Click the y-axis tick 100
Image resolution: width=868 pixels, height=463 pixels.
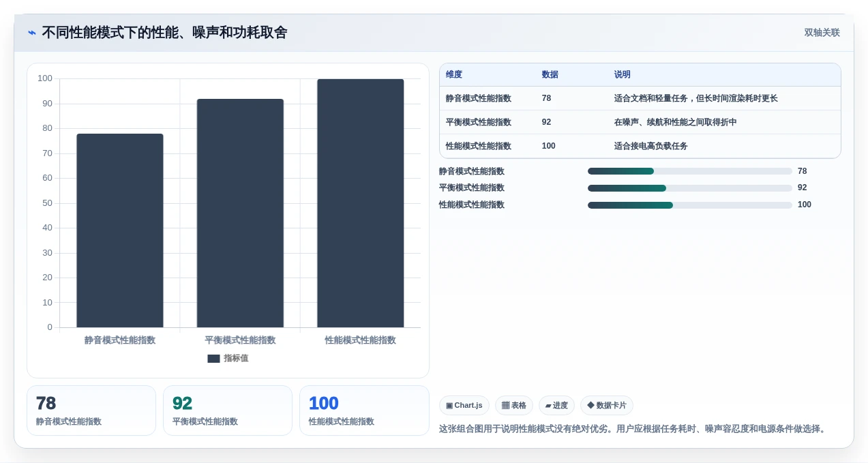click(x=45, y=78)
